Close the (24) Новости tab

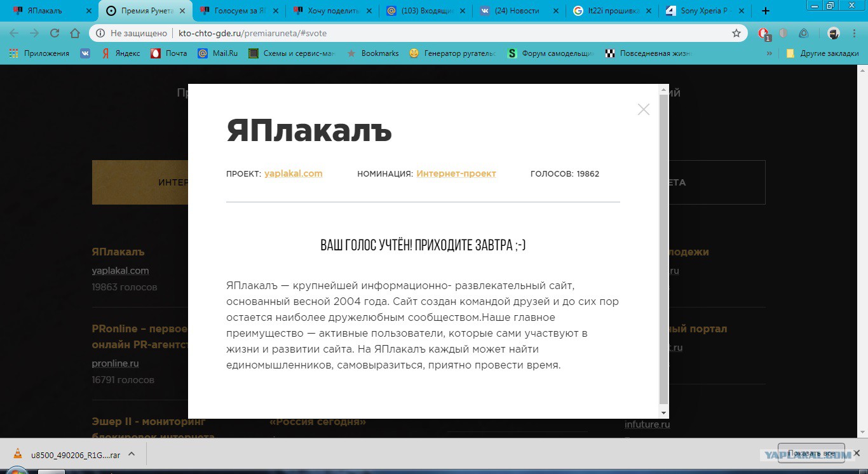point(555,11)
